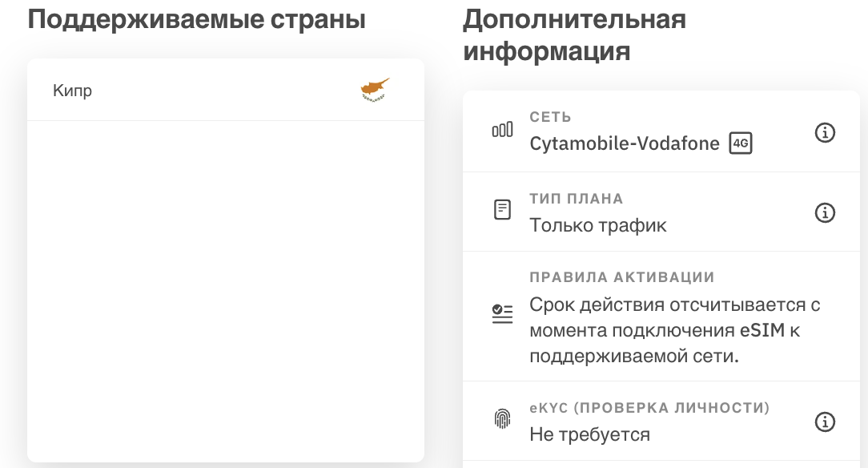Click the ТИП ПЛАНА section label
Viewport: 868px width, 468px height.
(x=577, y=198)
